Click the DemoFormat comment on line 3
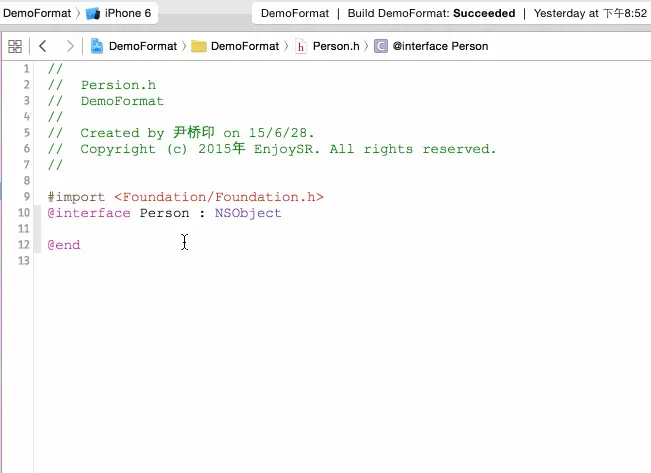This screenshot has height=473, width=651. click(x=105, y=101)
